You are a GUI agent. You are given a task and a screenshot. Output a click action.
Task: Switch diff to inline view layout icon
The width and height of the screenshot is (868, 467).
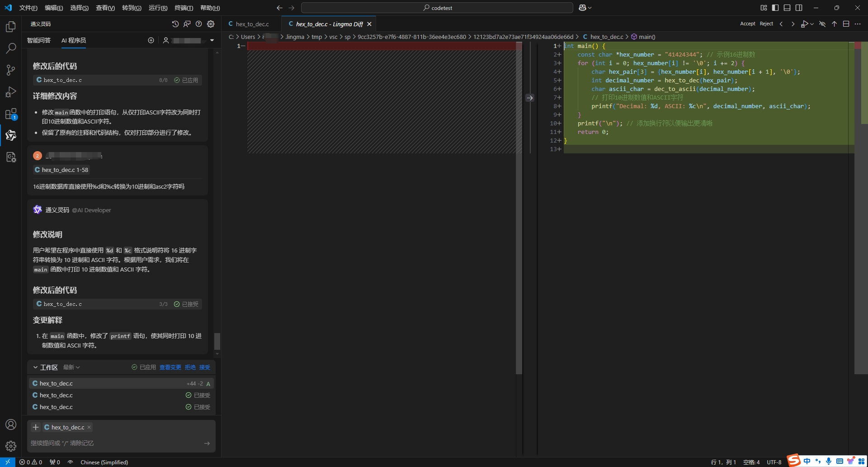(846, 24)
